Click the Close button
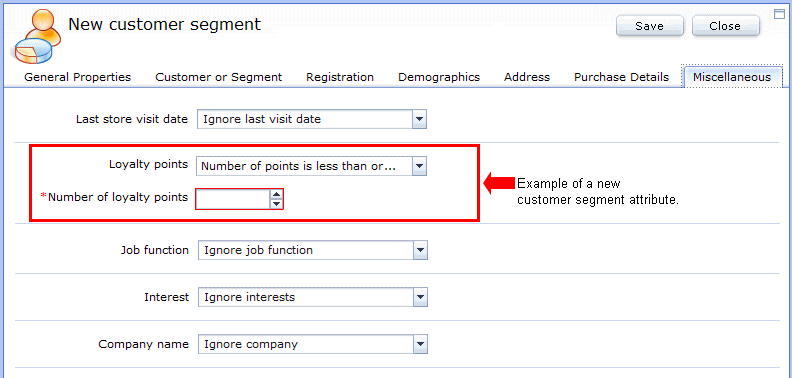This screenshot has width=792, height=378. click(x=725, y=26)
